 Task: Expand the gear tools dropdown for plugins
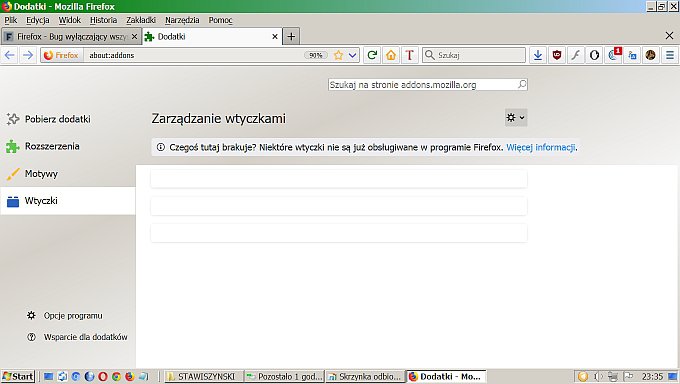pyautogui.click(x=516, y=118)
